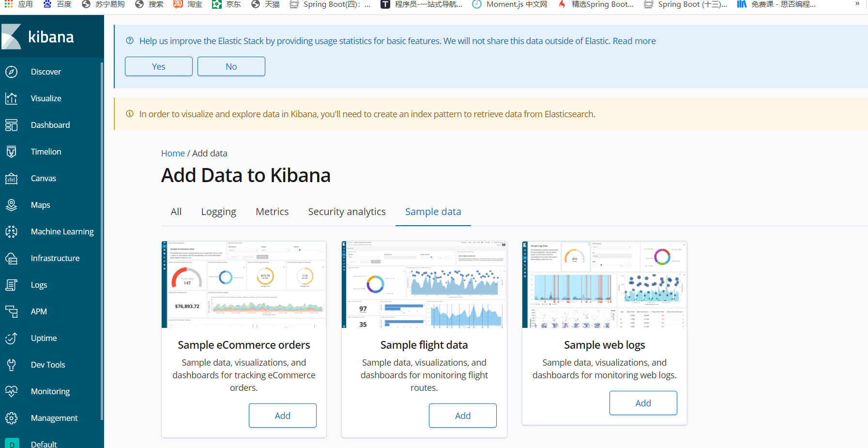Show more bookmarks chevron
The image size is (868, 448).
857,4
